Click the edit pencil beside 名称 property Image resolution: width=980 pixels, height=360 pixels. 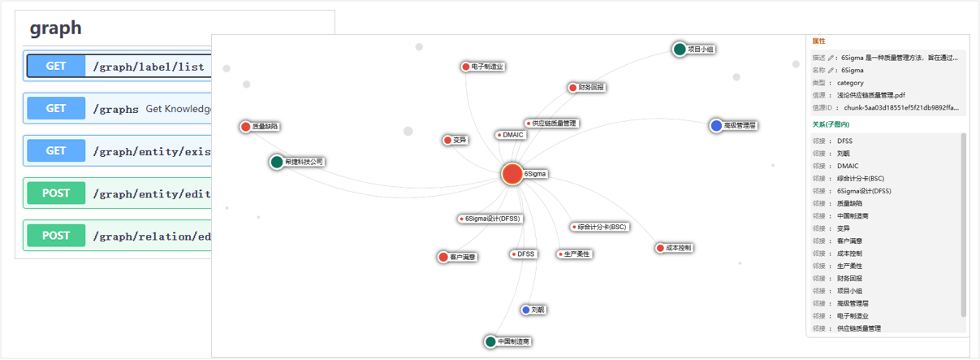831,70
